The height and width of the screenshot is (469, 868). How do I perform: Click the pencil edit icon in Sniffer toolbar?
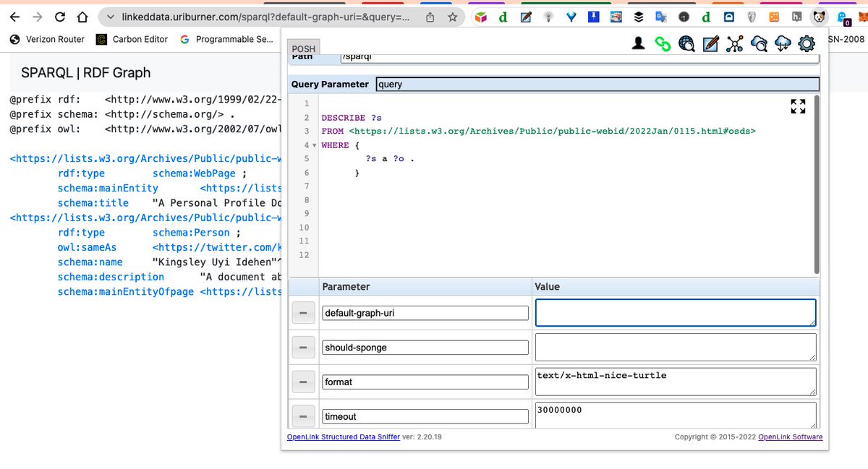tap(710, 44)
